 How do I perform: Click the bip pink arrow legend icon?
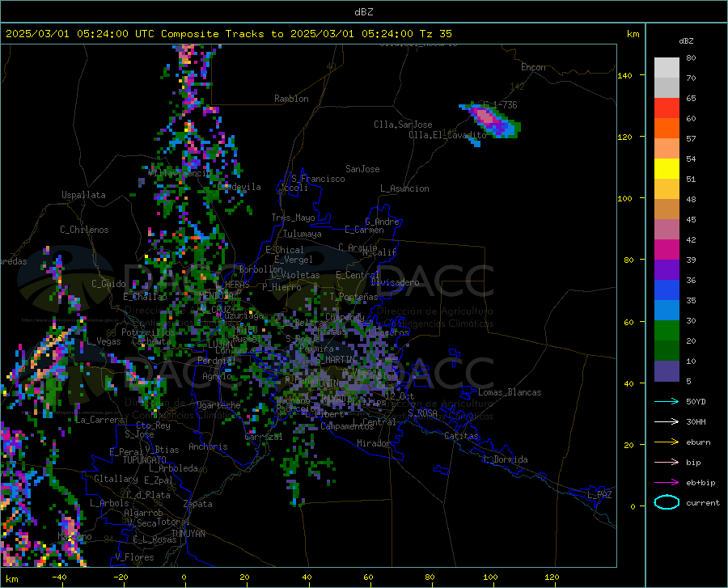click(x=667, y=463)
